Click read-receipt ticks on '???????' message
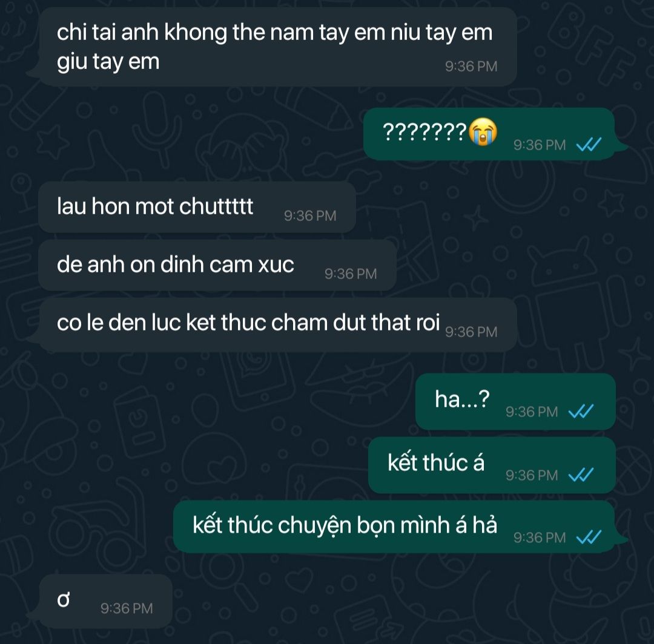Screen dimensions: 654x644 click(589, 145)
